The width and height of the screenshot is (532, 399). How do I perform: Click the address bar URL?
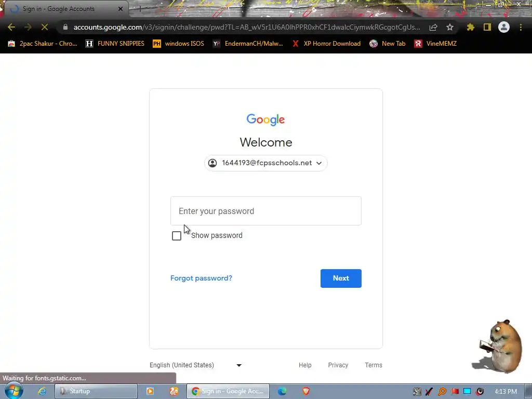click(247, 27)
